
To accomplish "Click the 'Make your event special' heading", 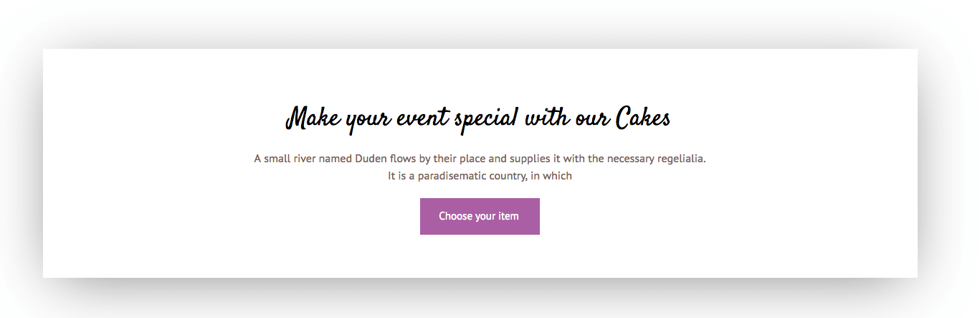I will pos(478,118).
